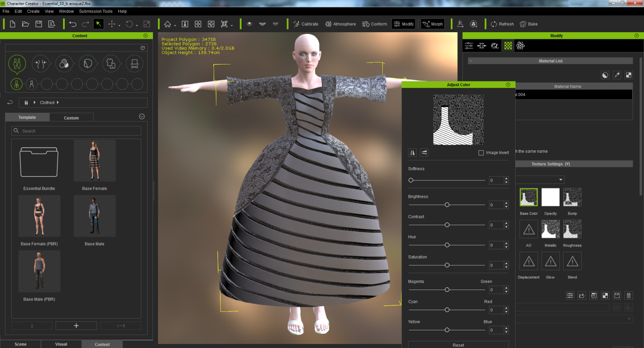The height and width of the screenshot is (348, 644).
Task: Click the Content search field
Action: click(76, 131)
